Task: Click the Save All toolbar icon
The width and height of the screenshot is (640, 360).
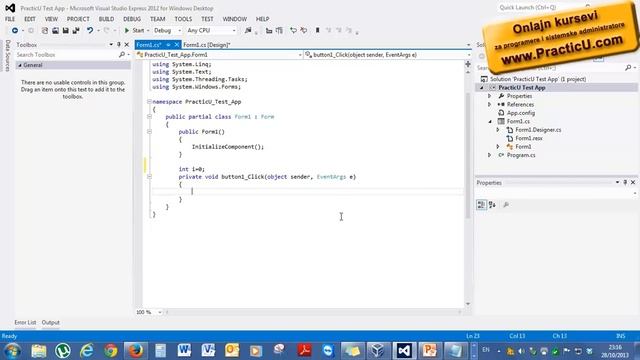Action: pos(76,31)
